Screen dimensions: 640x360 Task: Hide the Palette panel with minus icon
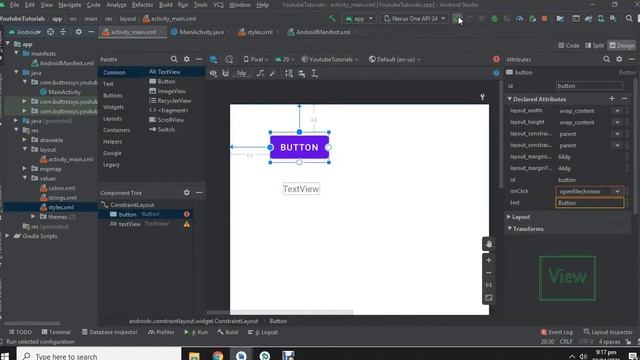point(199,59)
